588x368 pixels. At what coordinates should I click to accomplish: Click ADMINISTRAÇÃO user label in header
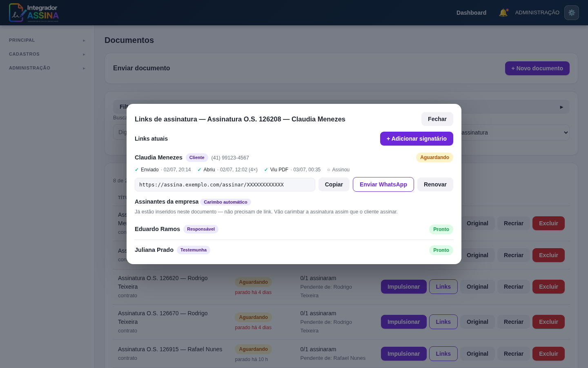[x=537, y=13]
